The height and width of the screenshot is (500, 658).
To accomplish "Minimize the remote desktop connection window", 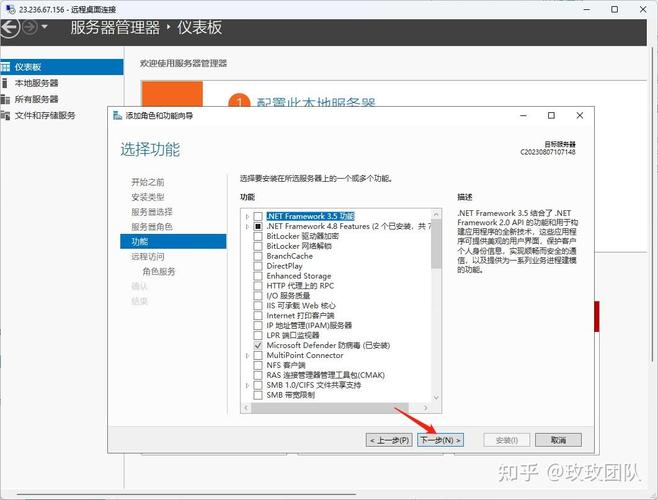I will (x=587, y=9).
